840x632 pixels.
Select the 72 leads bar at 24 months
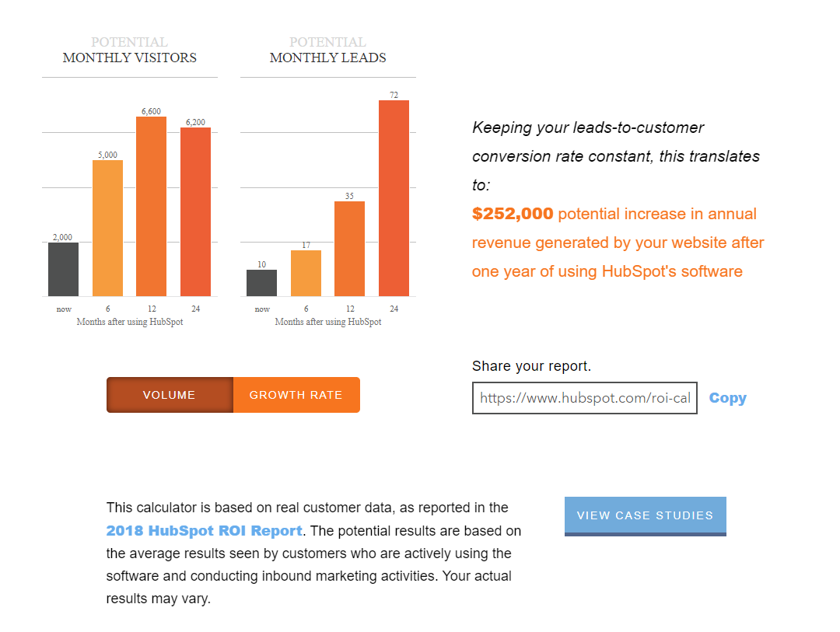394,198
